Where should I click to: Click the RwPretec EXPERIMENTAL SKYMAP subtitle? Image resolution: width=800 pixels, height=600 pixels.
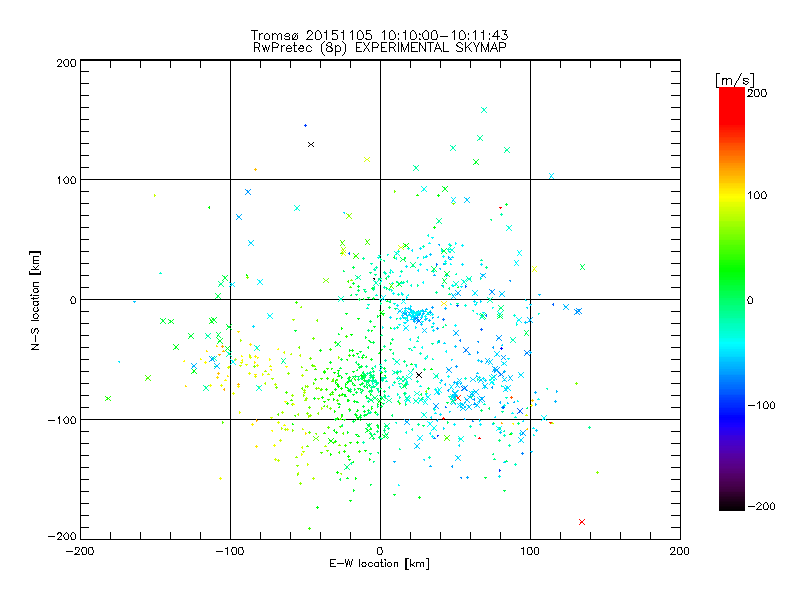[380, 48]
